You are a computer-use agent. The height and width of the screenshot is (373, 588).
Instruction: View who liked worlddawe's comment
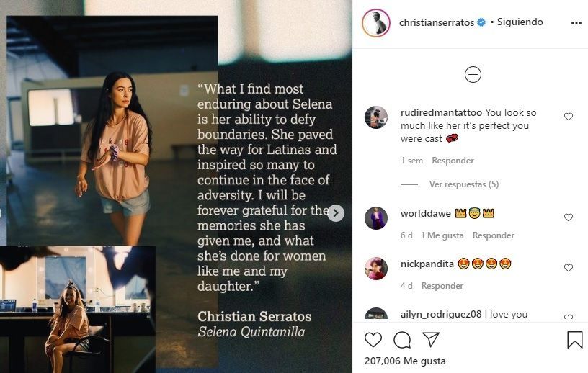[441, 235]
